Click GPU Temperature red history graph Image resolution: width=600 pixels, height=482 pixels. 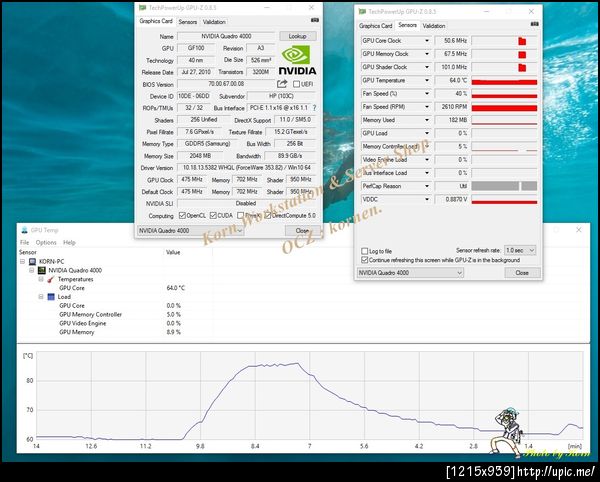[504, 80]
